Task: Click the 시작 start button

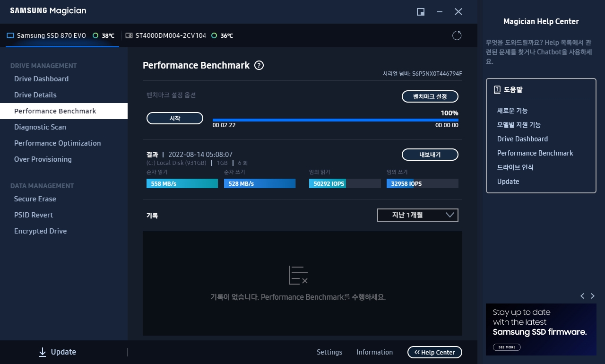Action: pyautogui.click(x=175, y=118)
